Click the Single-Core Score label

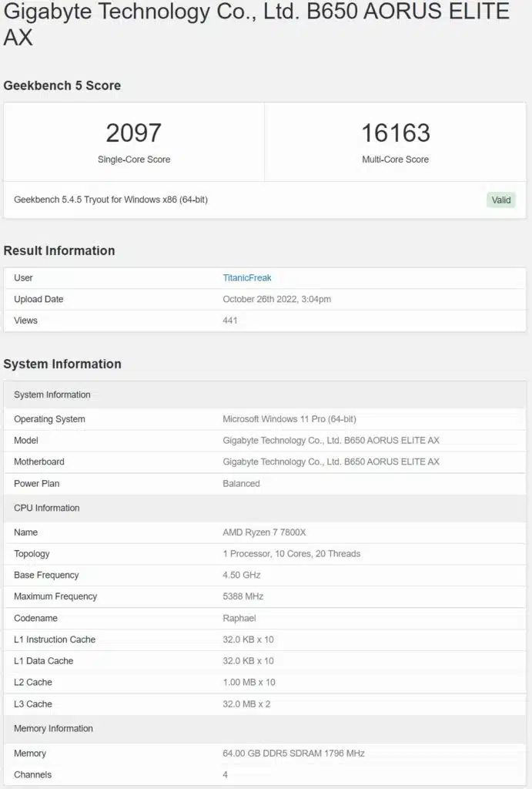(134, 159)
